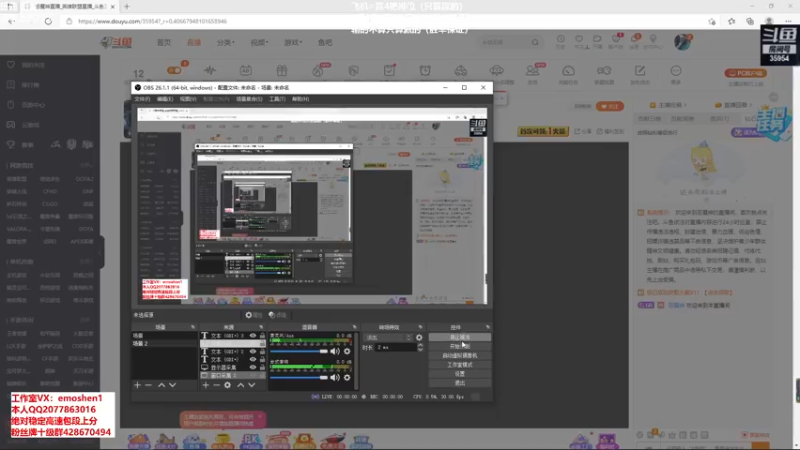Viewport: 800px width, 450px height.
Task: Click the more (…) icon in Douyu streamer toolbar
Action: tap(676, 71)
